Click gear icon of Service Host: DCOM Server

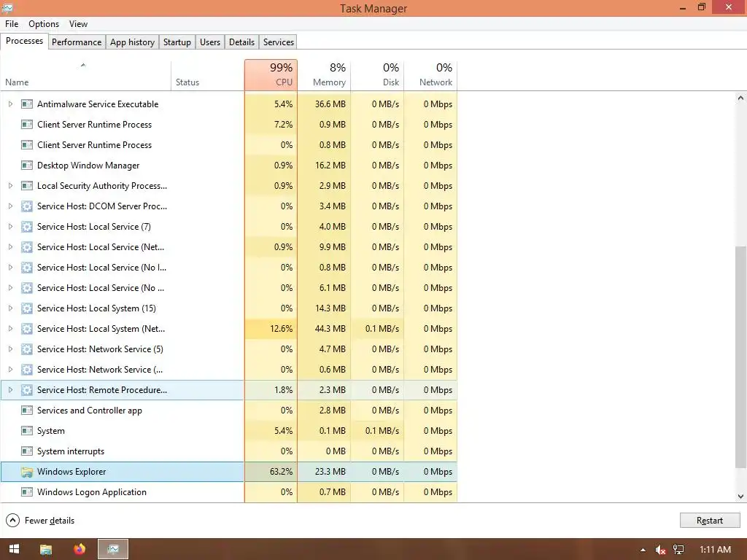tap(27, 206)
